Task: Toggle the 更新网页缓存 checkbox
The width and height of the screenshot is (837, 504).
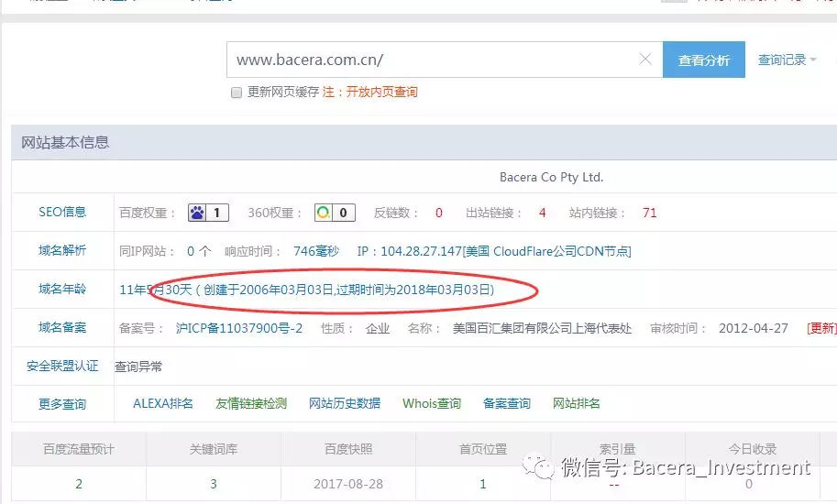Action: coord(236,93)
